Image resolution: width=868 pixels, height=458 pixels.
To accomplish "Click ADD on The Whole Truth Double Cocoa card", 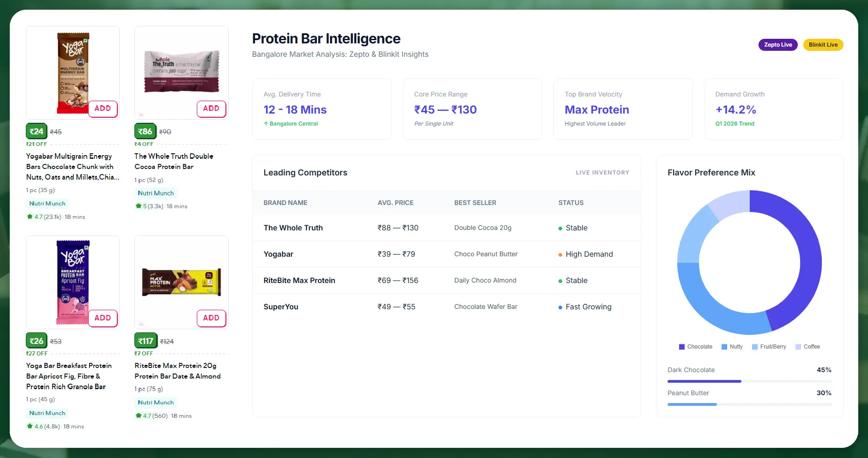I will (x=211, y=109).
